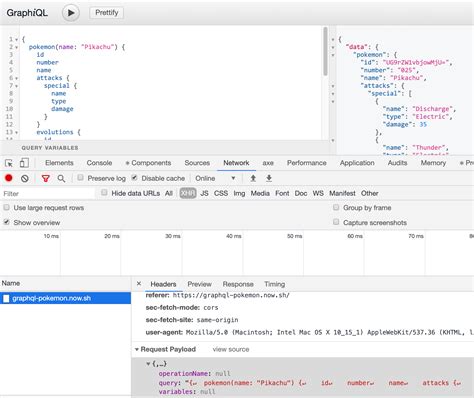Collapse the "data" fold arrow in result pane

point(333,47)
